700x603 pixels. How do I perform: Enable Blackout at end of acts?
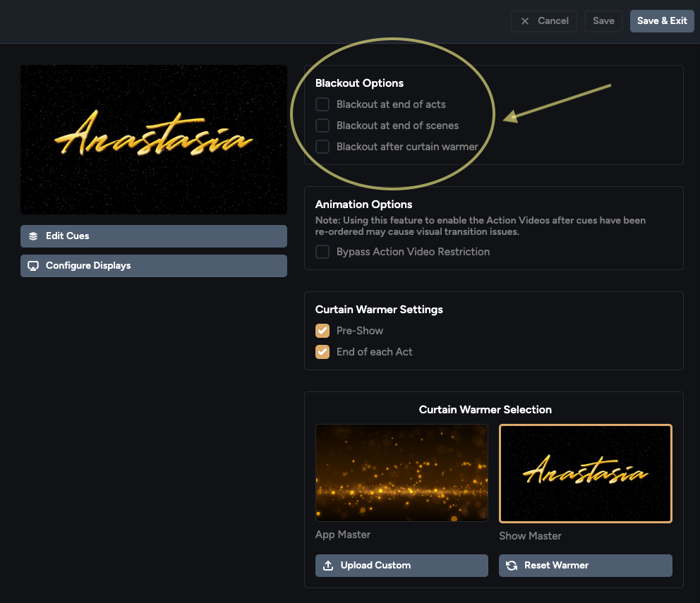click(322, 104)
